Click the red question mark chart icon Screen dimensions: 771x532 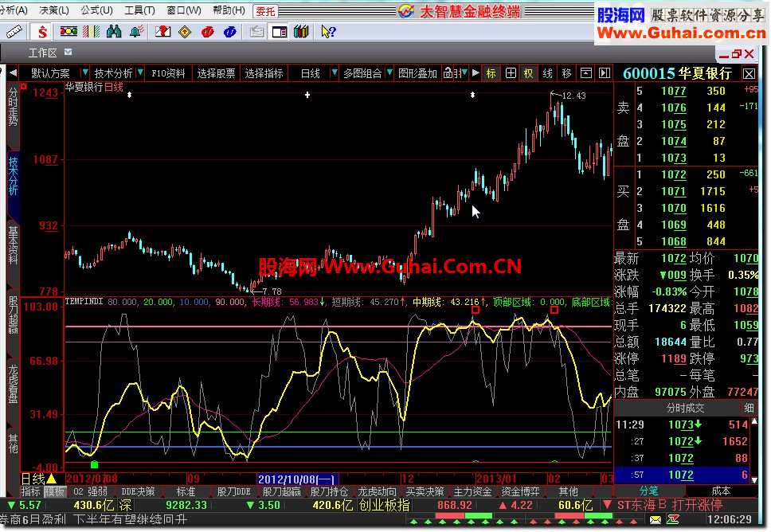[x=162, y=32]
